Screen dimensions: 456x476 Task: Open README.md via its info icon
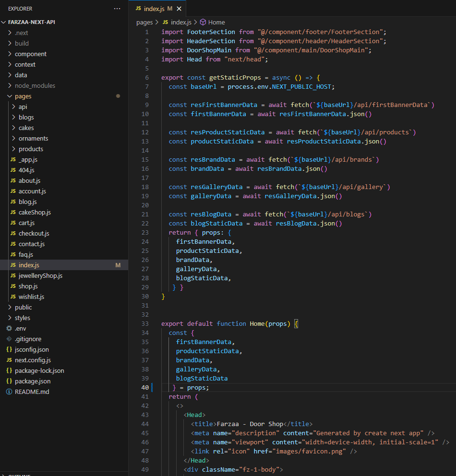(9, 392)
